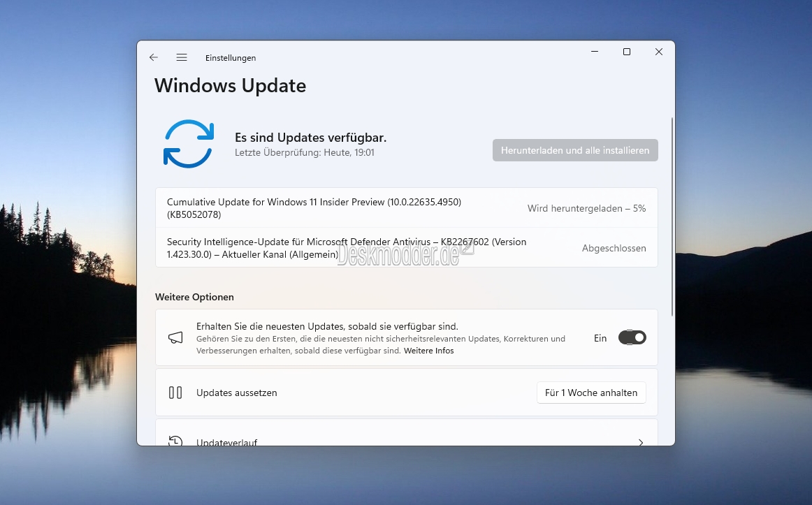
Task: Click 'Letzte Überprüfung: Heute, 19:01' text
Action: (305, 153)
